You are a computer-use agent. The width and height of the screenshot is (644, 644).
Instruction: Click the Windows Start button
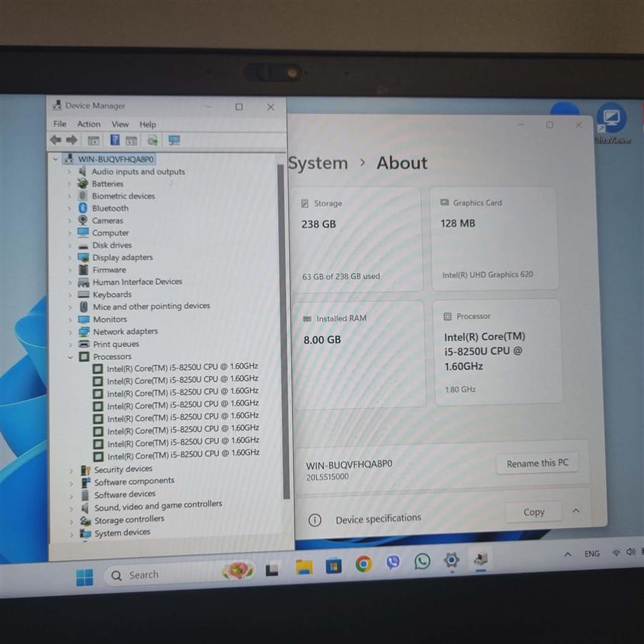click(84, 577)
